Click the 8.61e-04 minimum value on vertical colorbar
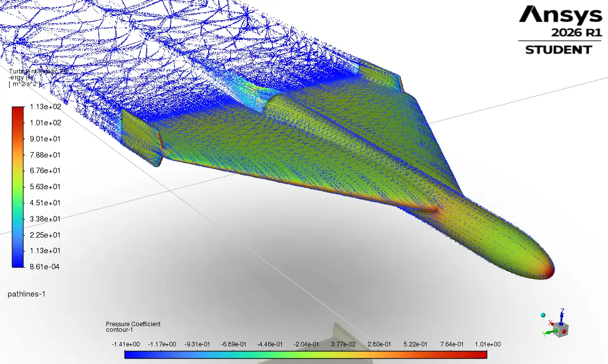The image size is (608, 364). tap(46, 267)
